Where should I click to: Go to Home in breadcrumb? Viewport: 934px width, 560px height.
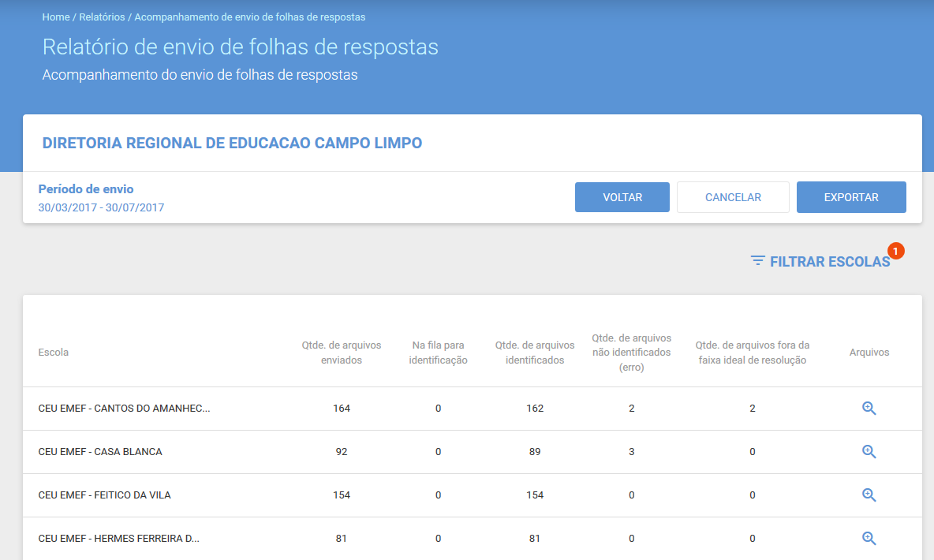coord(56,17)
